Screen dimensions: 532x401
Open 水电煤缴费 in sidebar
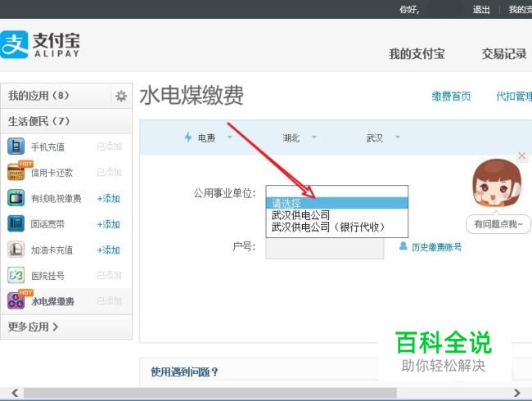52,302
